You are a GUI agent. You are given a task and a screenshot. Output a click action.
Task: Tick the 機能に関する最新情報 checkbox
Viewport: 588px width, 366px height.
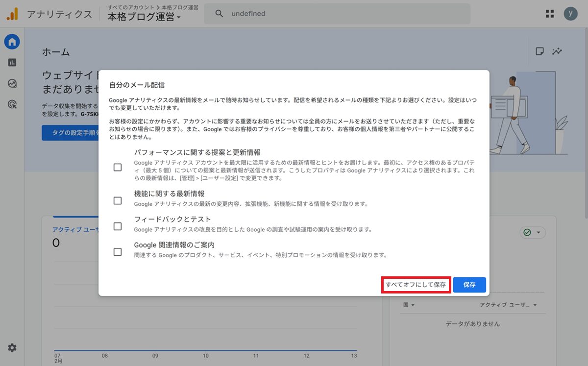pyautogui.click(x=118, y=200)
